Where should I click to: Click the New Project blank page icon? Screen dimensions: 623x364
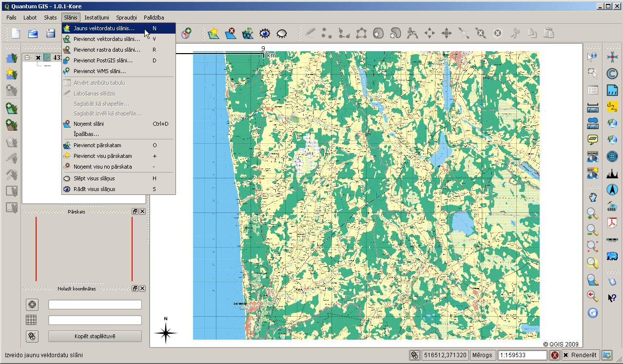(x=16, y=33)
